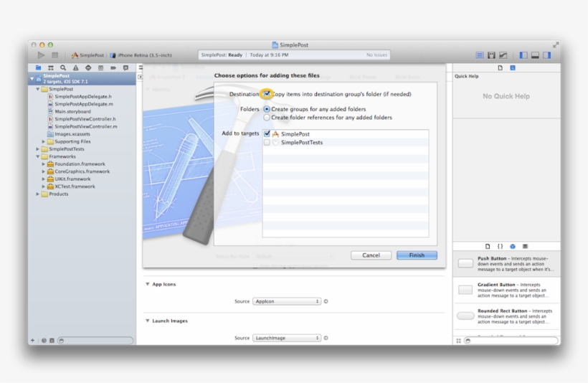Show the Debug area via toolbar icon

tap(535, 55)
